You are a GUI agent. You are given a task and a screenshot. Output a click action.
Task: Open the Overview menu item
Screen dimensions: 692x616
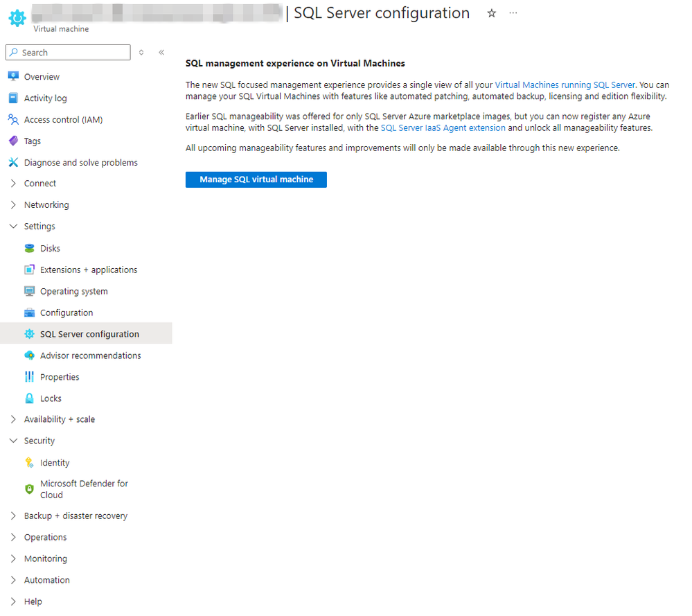click(x=42, y=76)
